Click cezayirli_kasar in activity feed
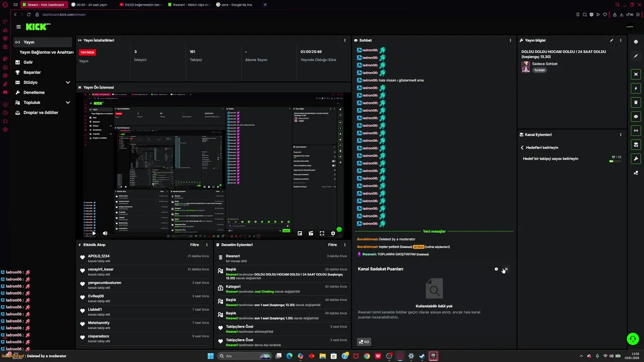Viewport: 644px width, 362px height. [x=101, y=269]
